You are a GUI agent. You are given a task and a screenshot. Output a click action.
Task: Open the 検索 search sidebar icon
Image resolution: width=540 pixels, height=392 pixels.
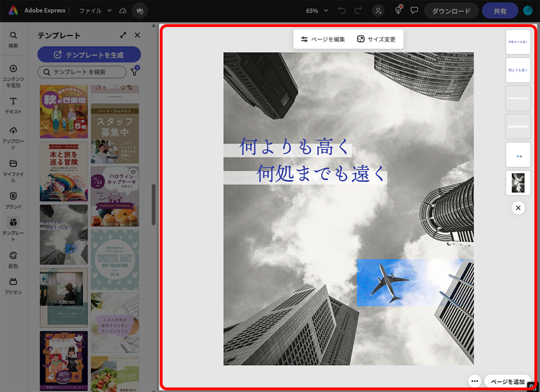click(x=13, y=39)
